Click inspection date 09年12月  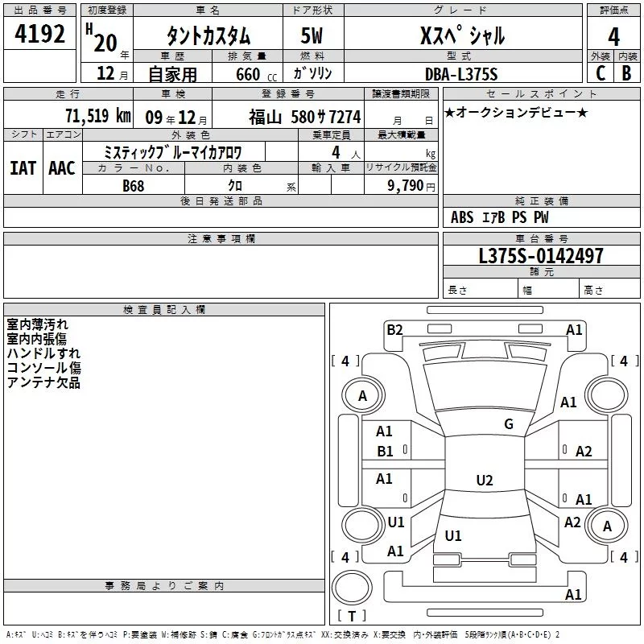(176, 118)
